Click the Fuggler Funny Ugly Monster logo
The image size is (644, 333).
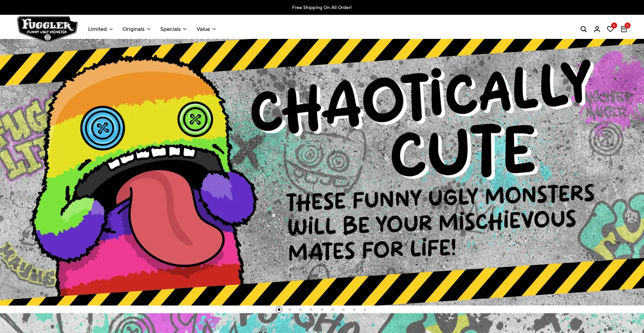(x=47, y=29)
